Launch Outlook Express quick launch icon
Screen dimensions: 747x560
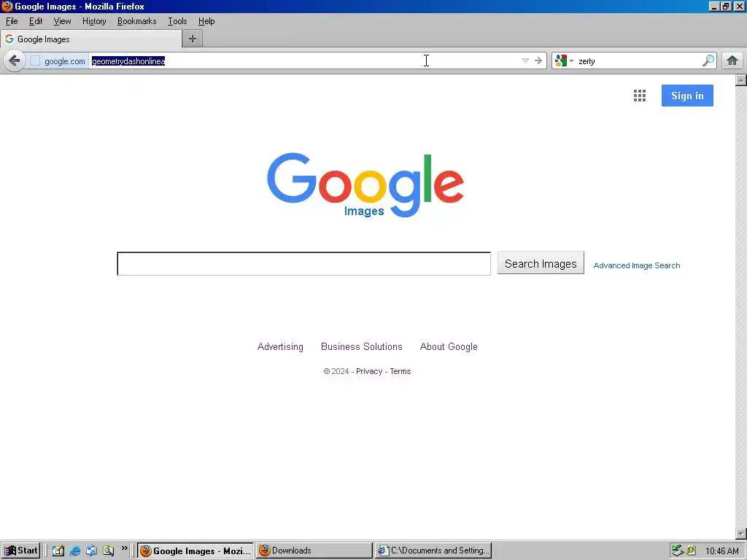pyautogui.click(x=91, y=551)
